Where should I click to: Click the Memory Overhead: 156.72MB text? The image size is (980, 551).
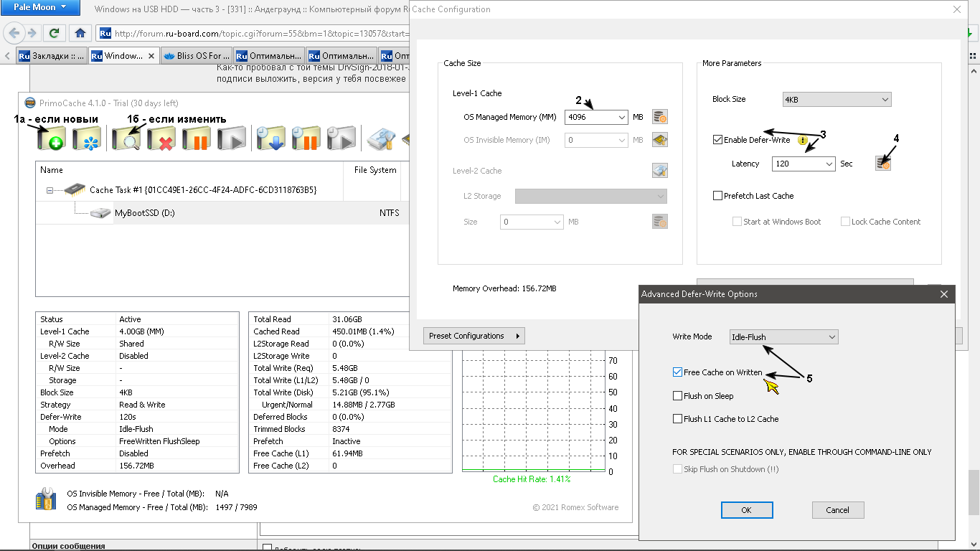pos(504,288)
